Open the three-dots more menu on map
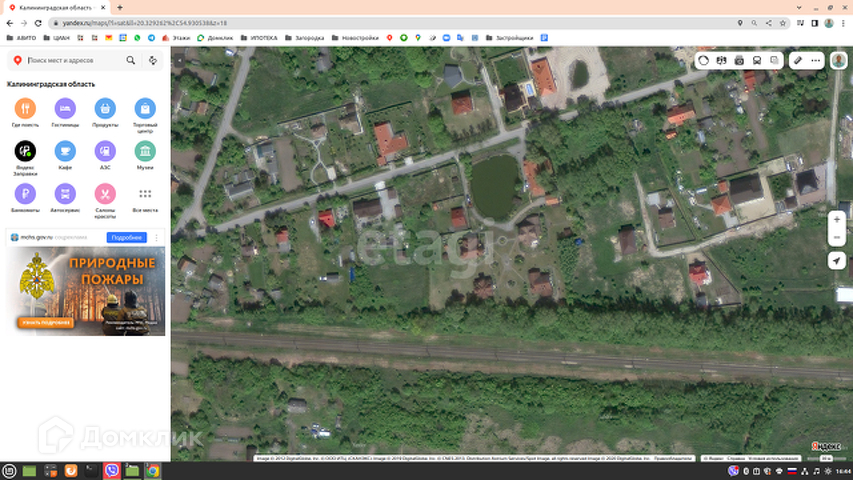The width and height of the screenshot is (853, 480). 815,60
